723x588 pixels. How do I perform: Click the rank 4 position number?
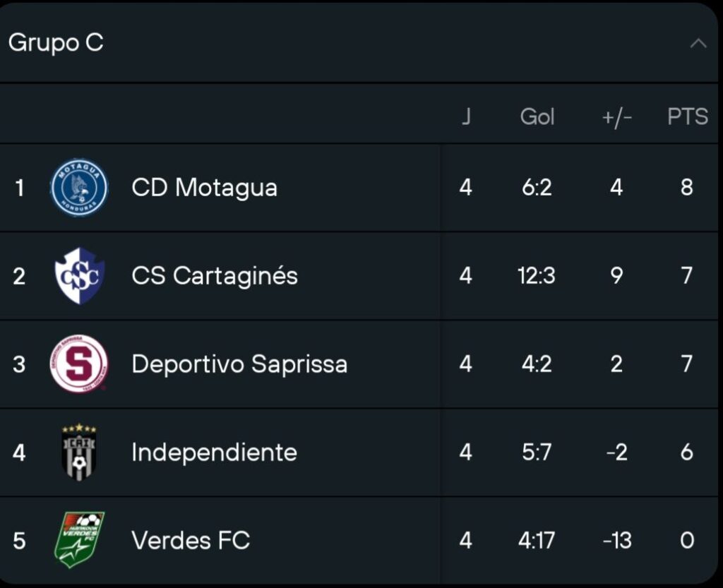click(19, 452)
